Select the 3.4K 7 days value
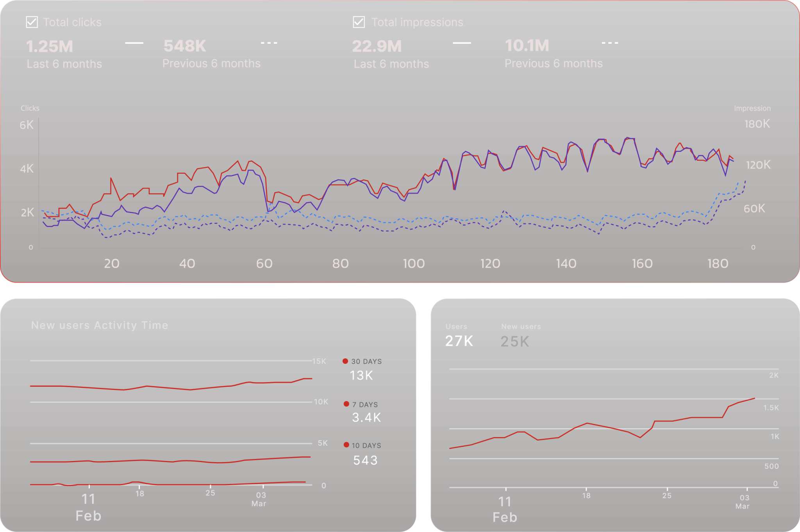Screen dimensions: 800x532 point(366,418)
